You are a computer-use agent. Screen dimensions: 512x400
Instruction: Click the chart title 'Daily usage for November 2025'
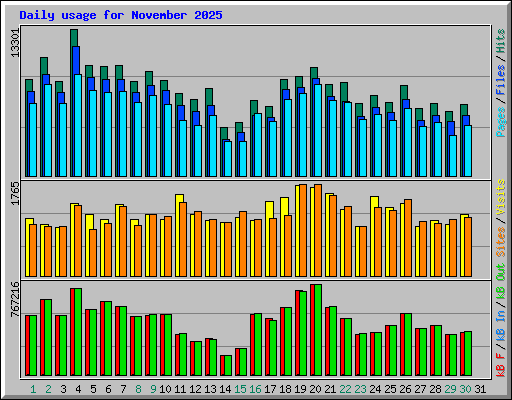coord(121,15)
